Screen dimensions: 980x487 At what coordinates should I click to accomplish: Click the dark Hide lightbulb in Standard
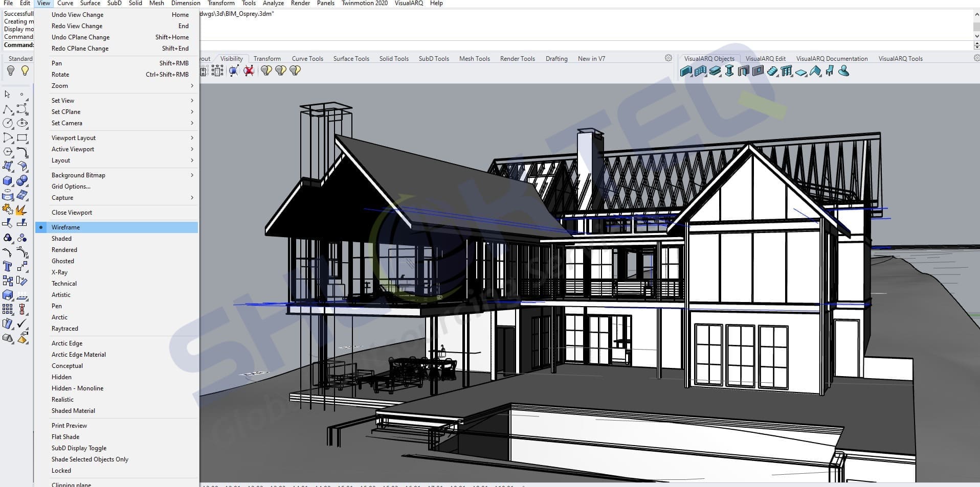click(10, 71)
